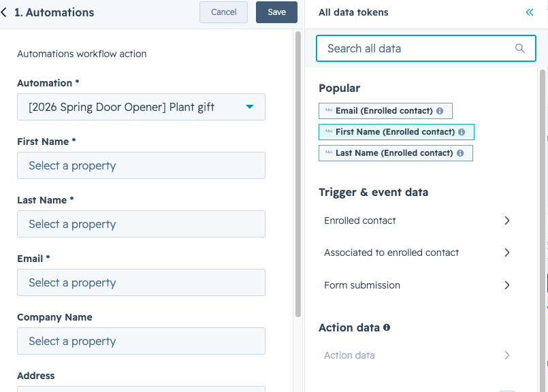Viewport: 548px width, 392px height.
Task: Click the Address field label
Action: (x=36, y=376)
